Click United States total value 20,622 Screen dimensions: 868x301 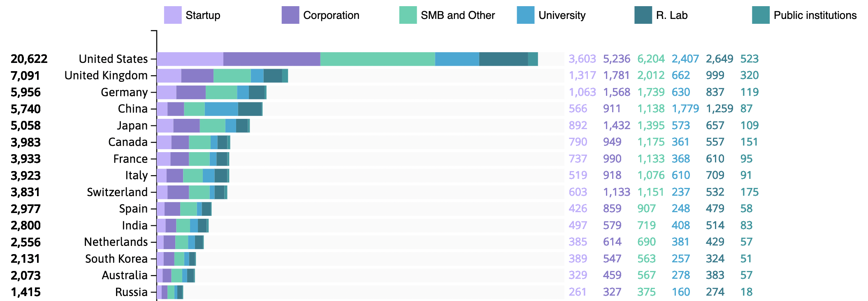29,59
